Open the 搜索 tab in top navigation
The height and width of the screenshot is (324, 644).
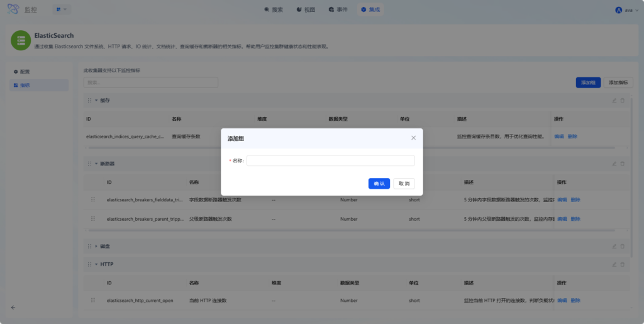[x=274, y=9]
